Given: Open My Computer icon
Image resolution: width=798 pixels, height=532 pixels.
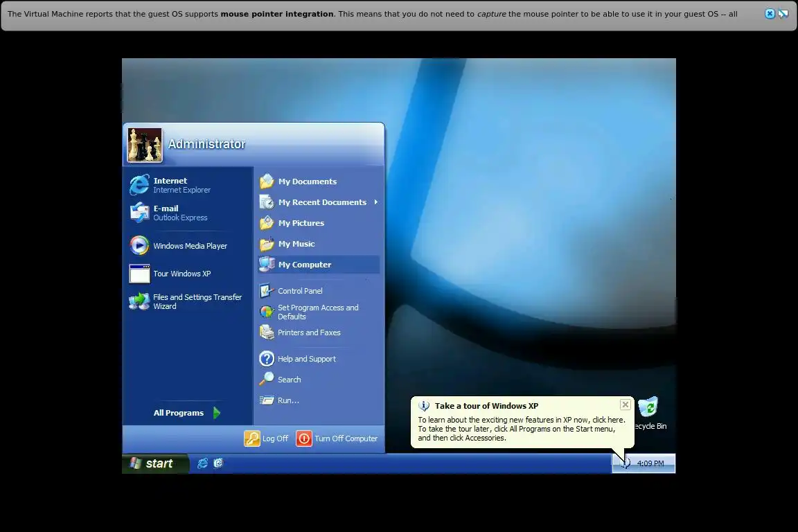Looking at the screenshot, I should [267, 264].
